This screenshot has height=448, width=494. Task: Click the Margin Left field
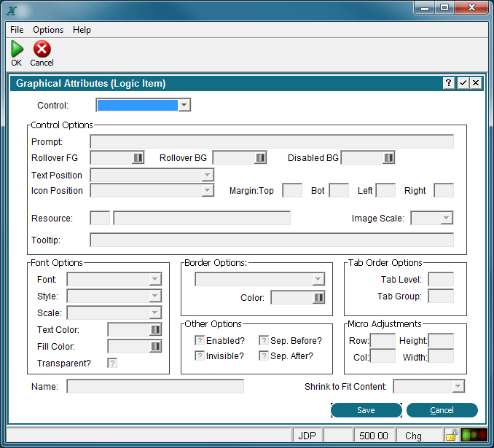click(385, 190)
